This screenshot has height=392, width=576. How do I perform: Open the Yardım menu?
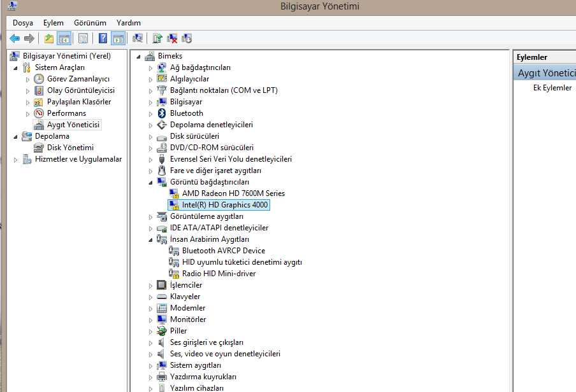(x=129, y=23)
